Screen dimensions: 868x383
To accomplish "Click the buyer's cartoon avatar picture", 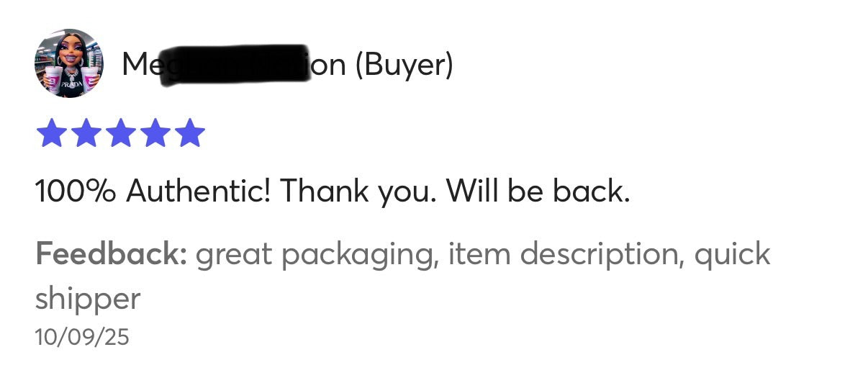I will pos(68,63).
